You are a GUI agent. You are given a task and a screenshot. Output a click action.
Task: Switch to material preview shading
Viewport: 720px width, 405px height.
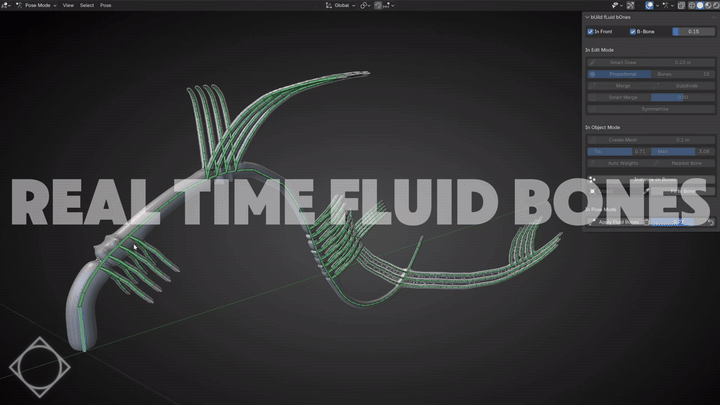708,5
